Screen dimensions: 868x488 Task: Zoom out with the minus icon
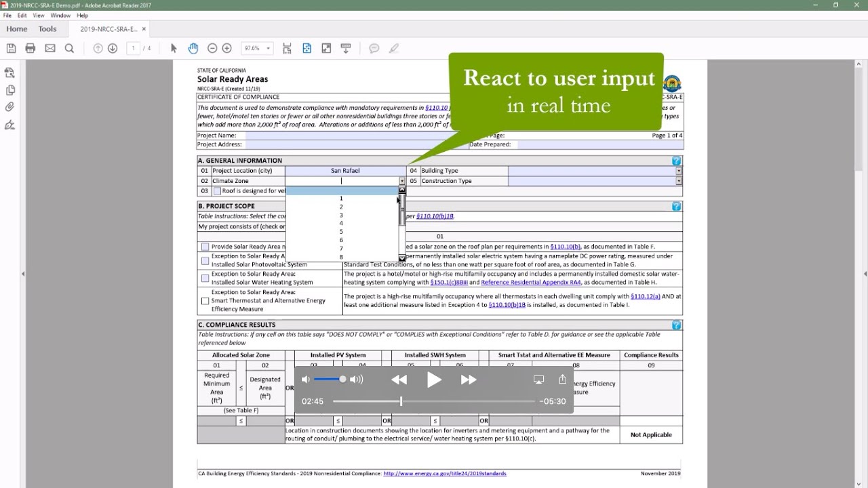pos(212,48)
